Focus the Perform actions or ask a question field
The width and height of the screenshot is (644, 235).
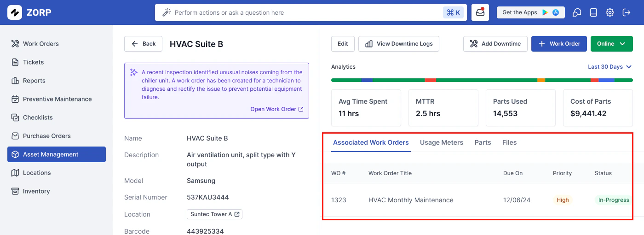tap(311, 12)
